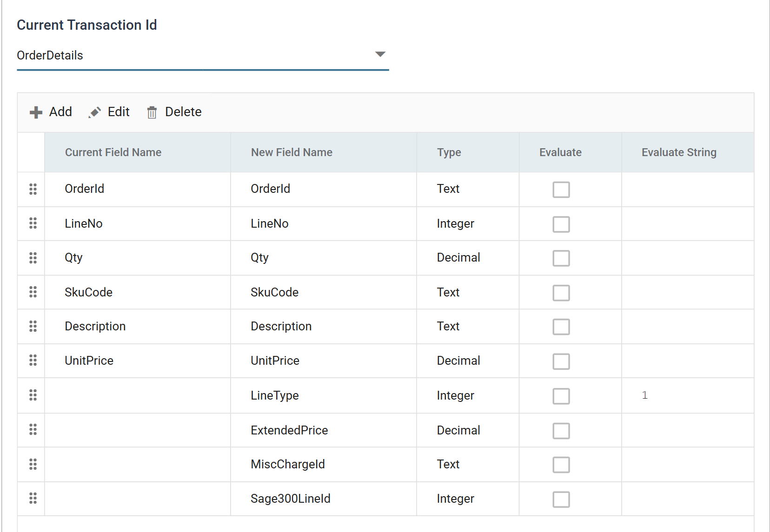This screenshot has width=770, height=532.
Task: Click the drag handle for LineNo row
Action: coord(33,223)
